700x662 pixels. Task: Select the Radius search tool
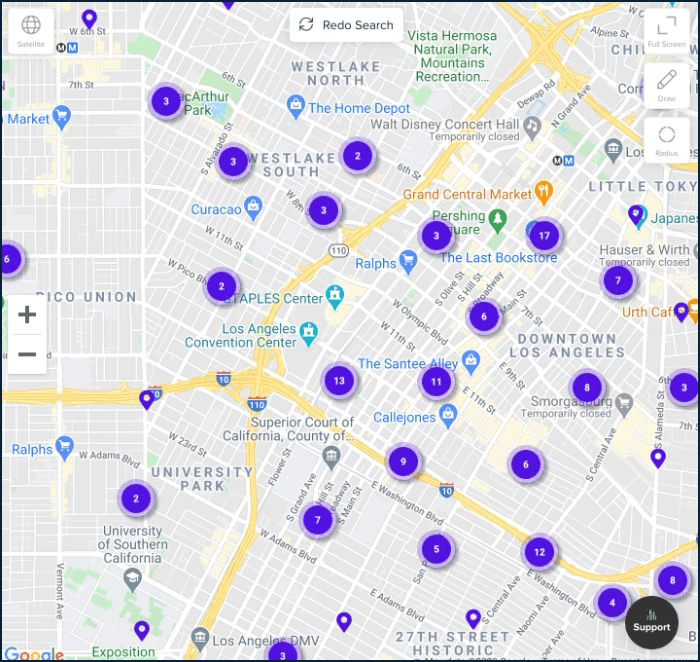click(x=666, y=139)
